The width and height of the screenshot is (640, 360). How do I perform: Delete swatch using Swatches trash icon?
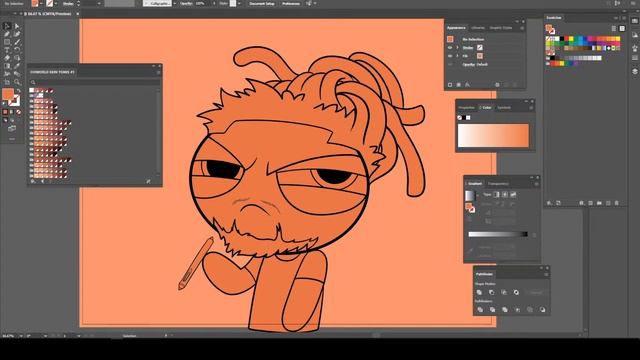coord(617,203)
